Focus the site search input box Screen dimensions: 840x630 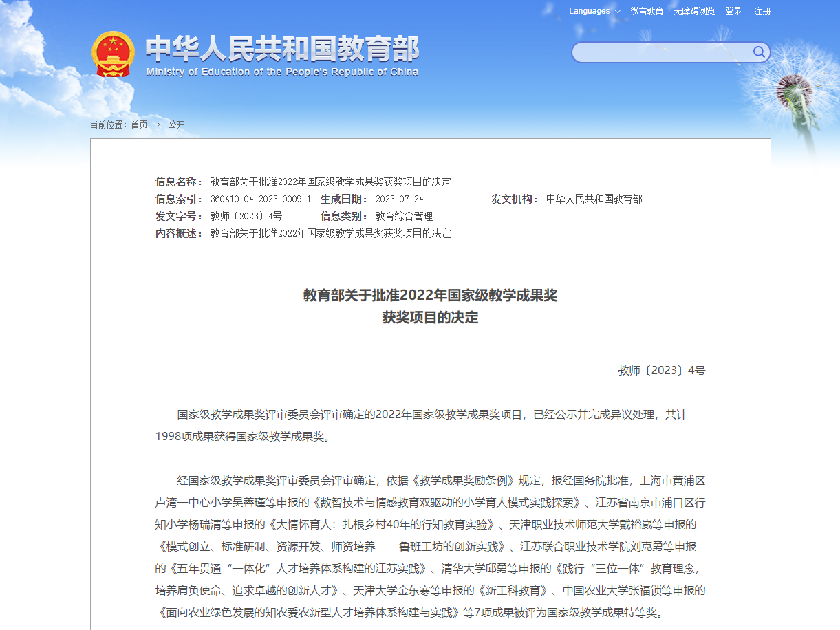(x=660, y=52)
